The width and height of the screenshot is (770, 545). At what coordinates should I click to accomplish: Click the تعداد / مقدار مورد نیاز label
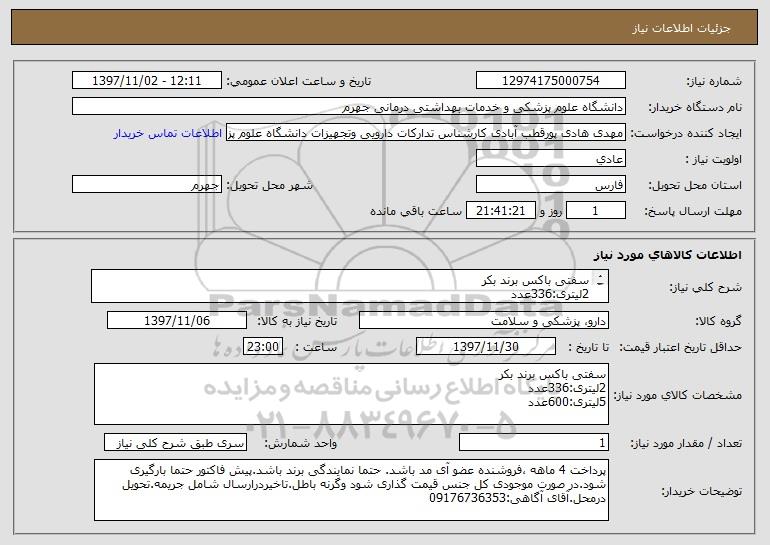click(686, 443)
